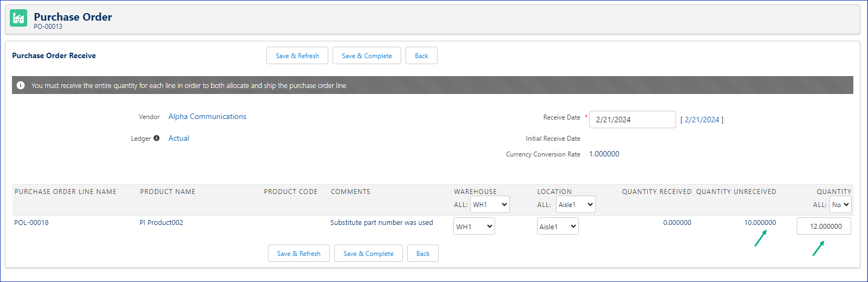Expand the Aisle1 location dropdown for POL-00018
This screenshot has height=282, width=868.
tap(558, 226)
